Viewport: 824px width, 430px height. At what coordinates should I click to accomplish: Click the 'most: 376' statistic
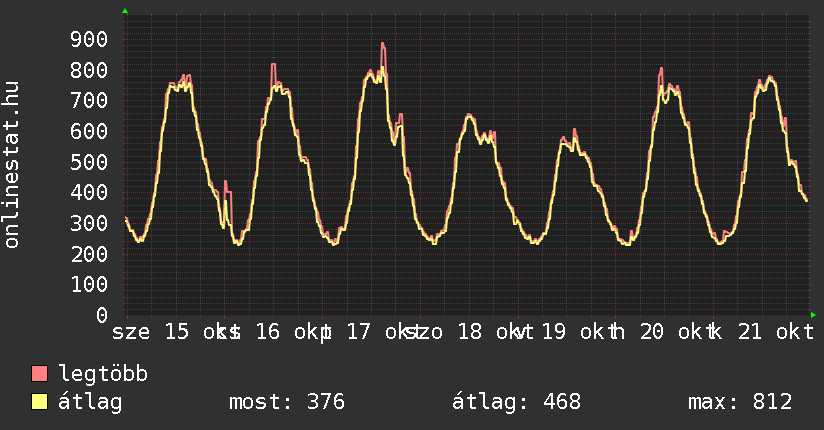287,402
